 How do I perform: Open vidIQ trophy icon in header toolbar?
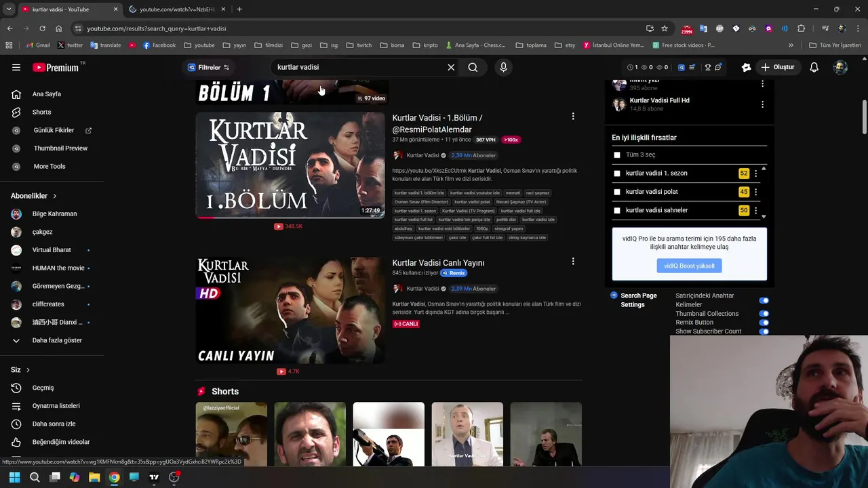[707, 67]
